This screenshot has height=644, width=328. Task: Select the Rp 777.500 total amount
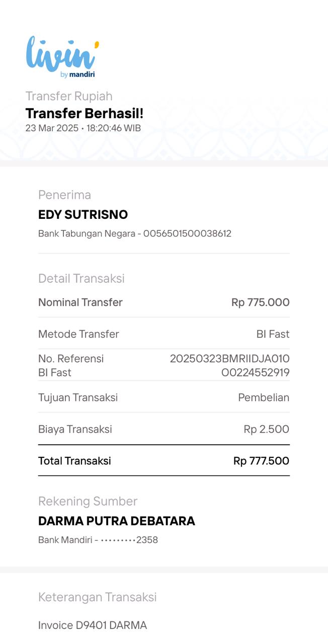[261, 461]
